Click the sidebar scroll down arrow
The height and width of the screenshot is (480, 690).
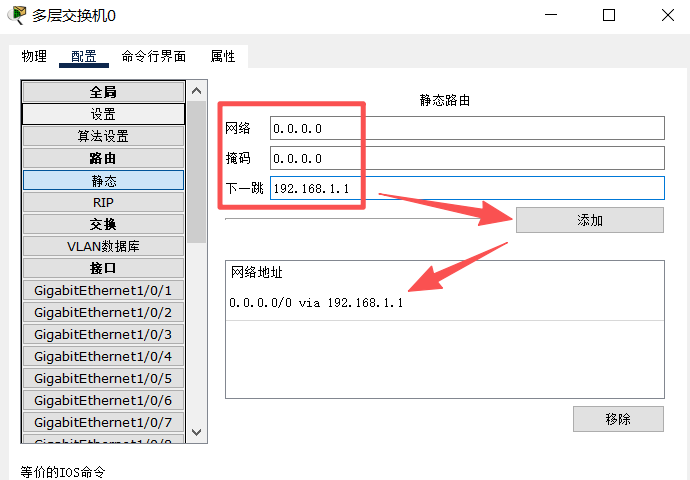[x=197, y=432]
